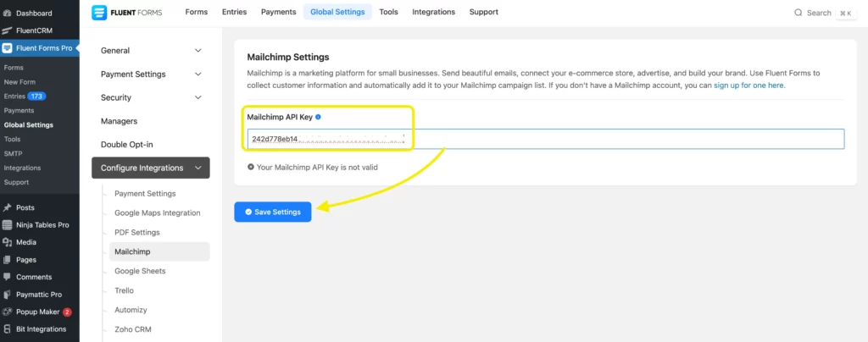Screen dimensions: 868x342
Task: Click the Pages icon in sidebar
Action: coord(7,260)
